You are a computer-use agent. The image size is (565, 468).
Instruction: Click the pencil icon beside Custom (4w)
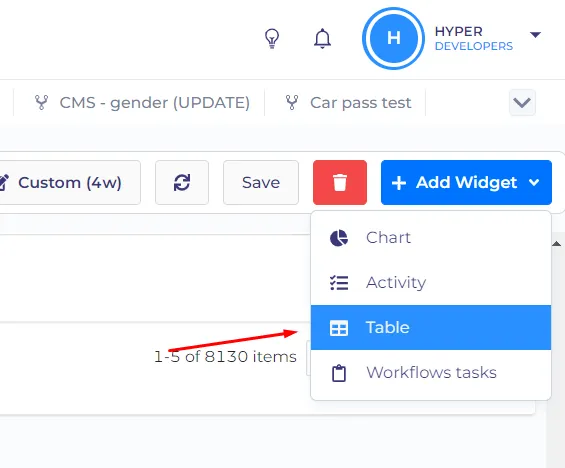[4, 182]
